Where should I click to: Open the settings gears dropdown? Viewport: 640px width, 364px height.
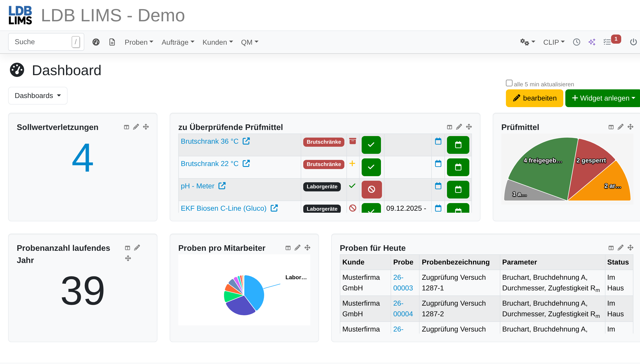pos(527,42)
